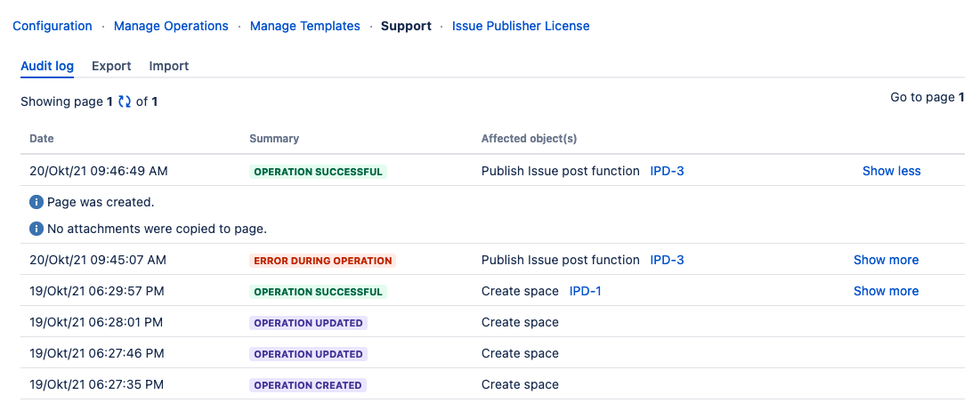Click page 1 in 'Go to page'

click(x=961, y=97)
